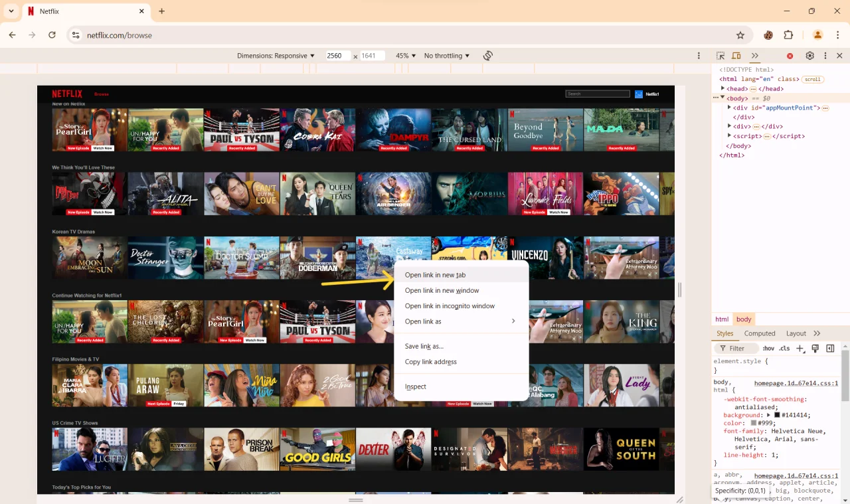Choose Open link in new window
The image size is (850, 504).
462,290
